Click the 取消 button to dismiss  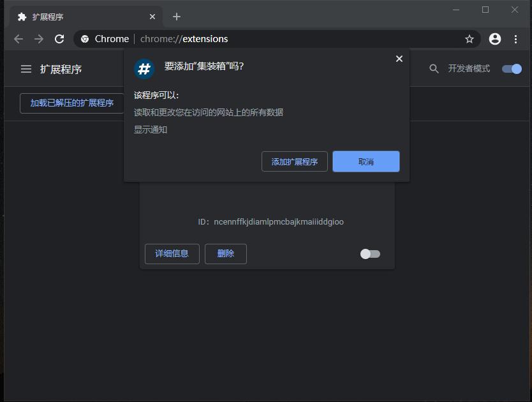coord(366,161)
